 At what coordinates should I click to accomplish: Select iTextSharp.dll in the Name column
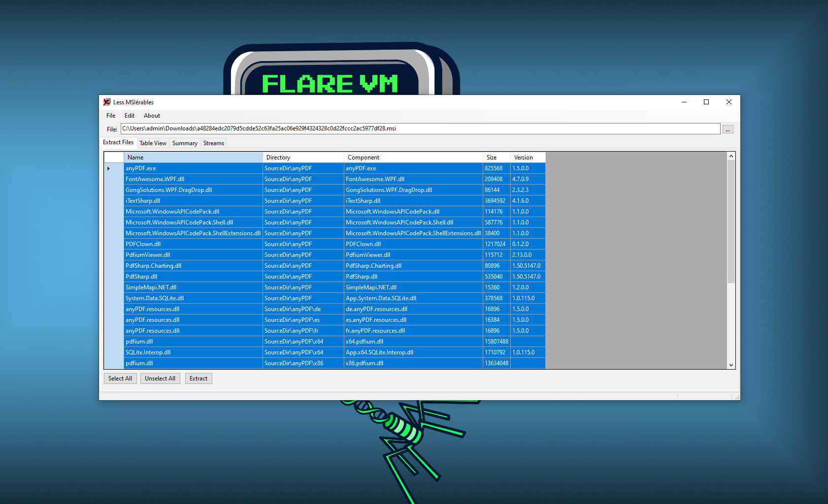point(193,201)
